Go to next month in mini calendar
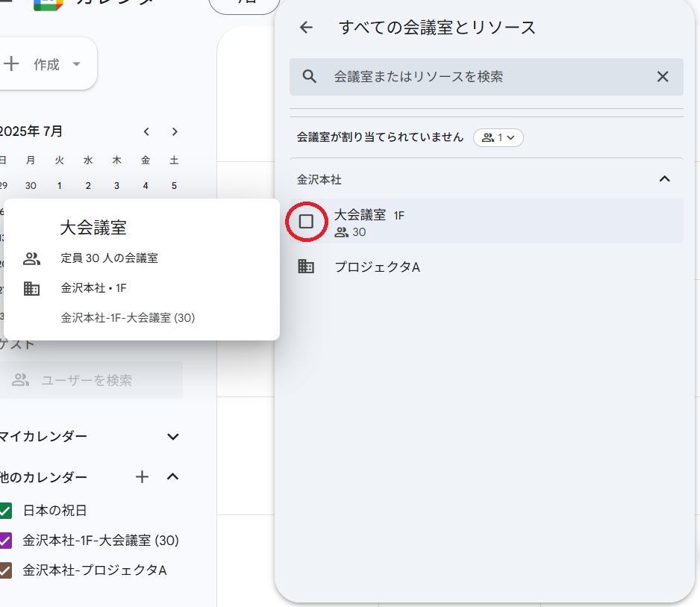The image size is (700, 607). pyautogui.click(x=175, y=131)
